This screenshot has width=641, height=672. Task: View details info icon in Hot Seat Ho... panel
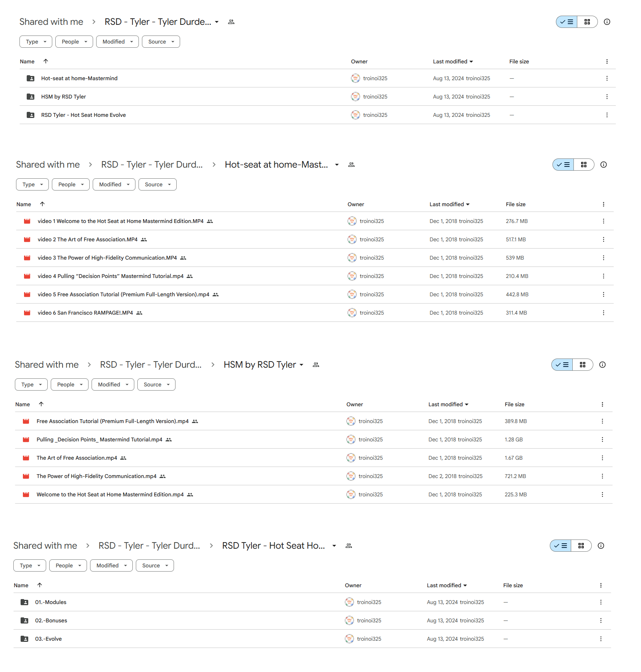click(x=601, y=546)
